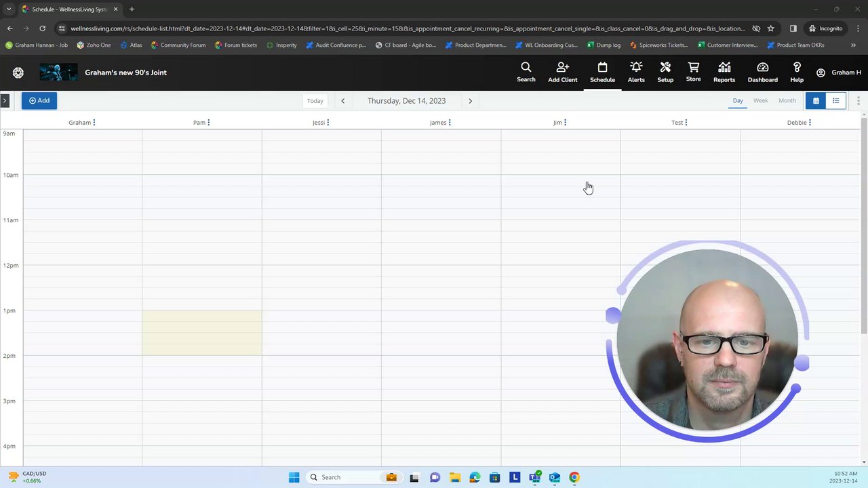Select the Schedule tab in navigation
868x488 pixels.
coord(602,72)
